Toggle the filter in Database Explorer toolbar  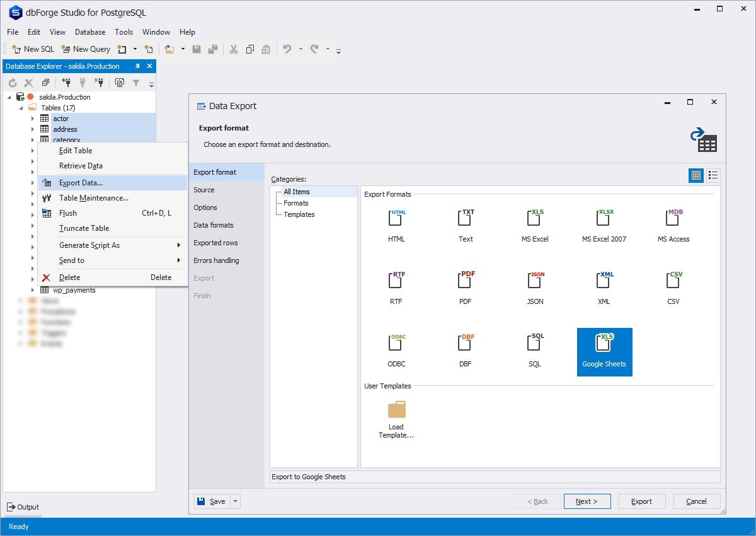(135, 82)
